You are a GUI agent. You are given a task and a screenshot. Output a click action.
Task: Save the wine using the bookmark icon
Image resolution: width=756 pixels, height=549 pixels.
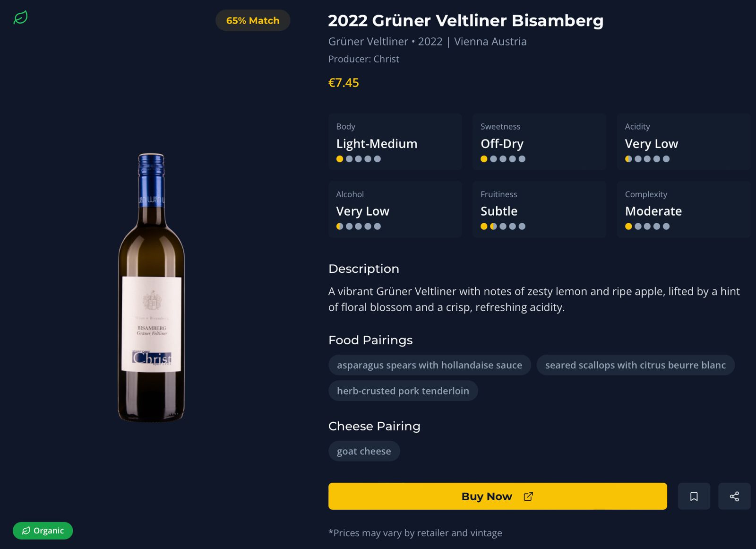click(x=693, y=496)
